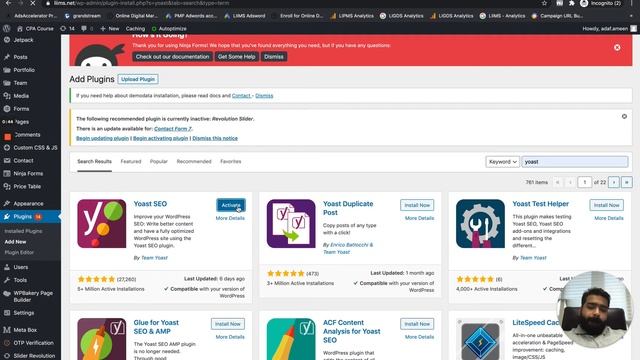Switch to the Recommended tab

pyautogui.click(x=194, y=162)
